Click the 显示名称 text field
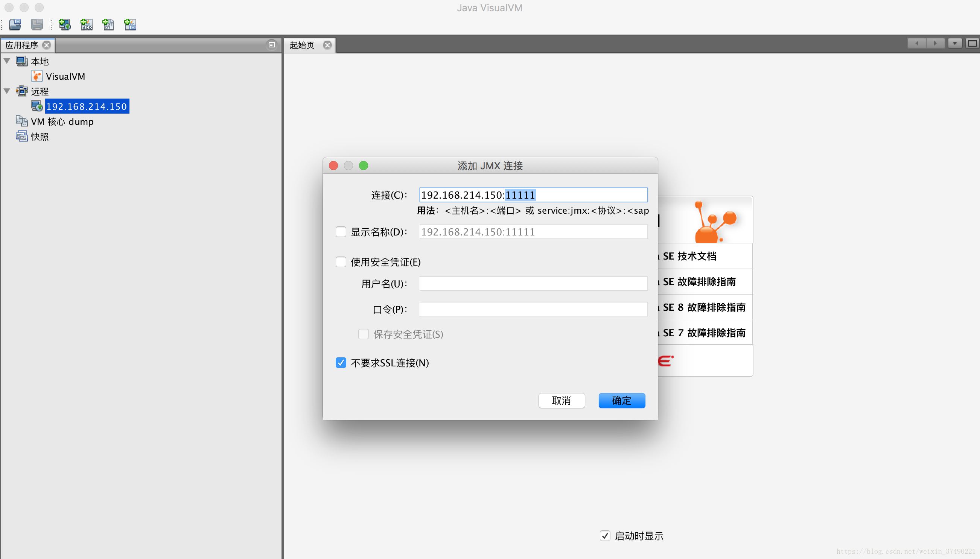Screen dimensions: 980x559 [533, 232]
